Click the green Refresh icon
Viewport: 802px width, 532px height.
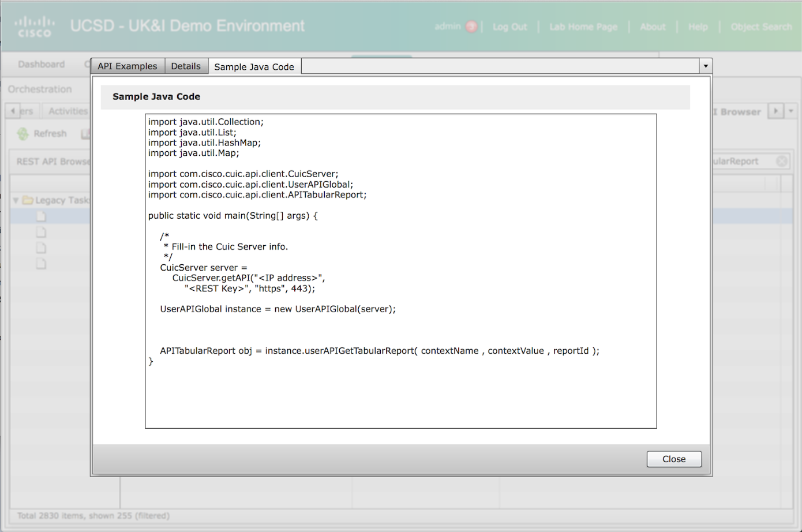[x=23, y=134]
